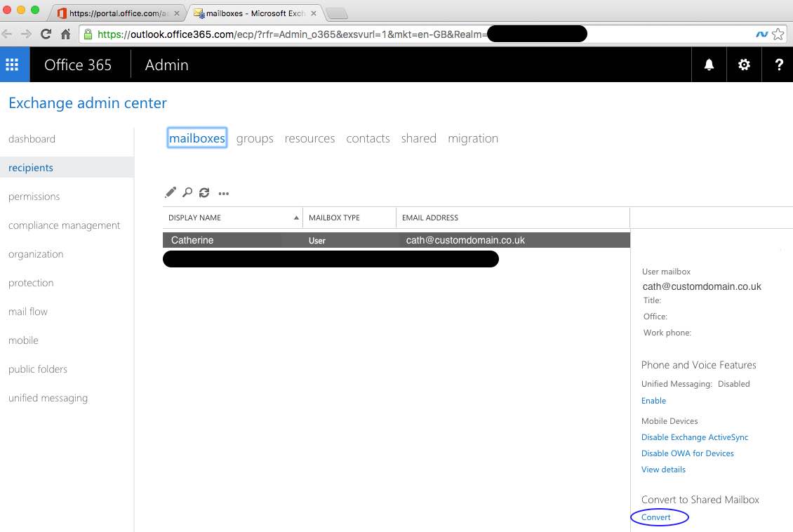Click Convert to shared mailbox link

click(x=656, y=517)
